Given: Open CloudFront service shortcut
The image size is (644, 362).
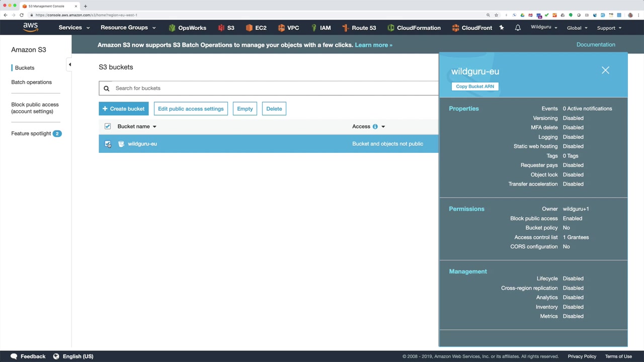Looking at the screenshot, I should tap(472, 28).
